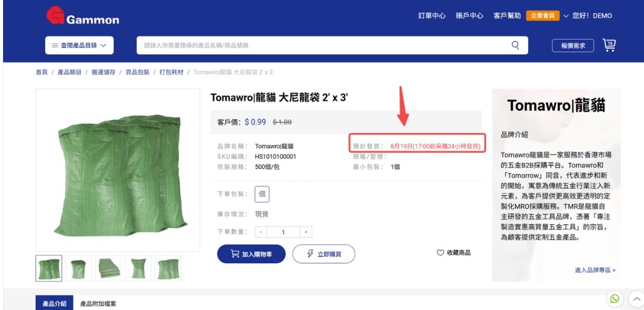The height and width of the screenshot is (310, 644).
Task: Open the 訂單中心 menu
Action: (x=432, y=16)
